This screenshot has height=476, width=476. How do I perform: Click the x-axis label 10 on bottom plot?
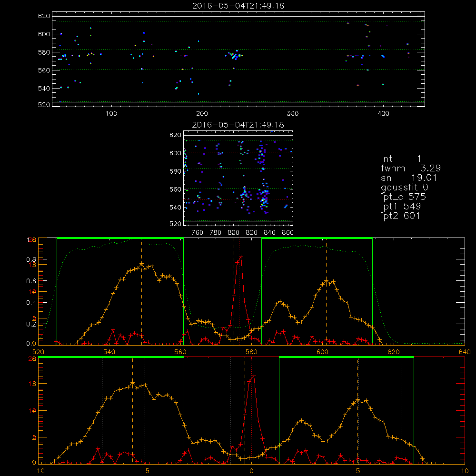click(465, 471)
